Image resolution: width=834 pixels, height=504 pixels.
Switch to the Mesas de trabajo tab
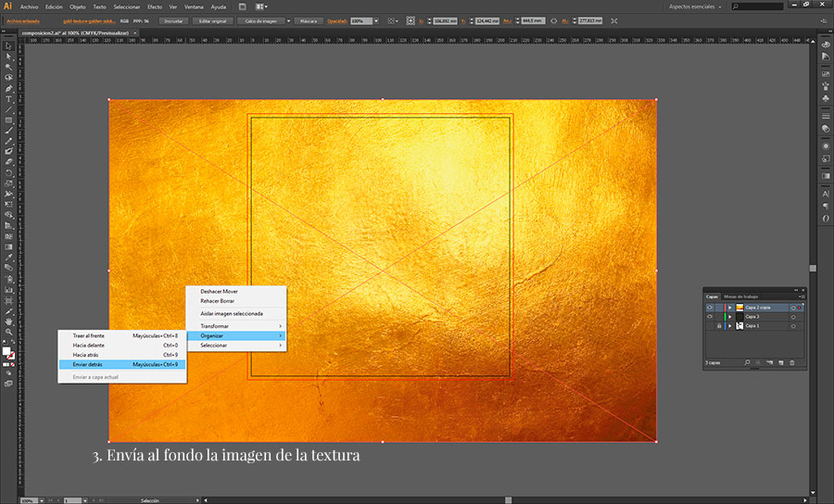click(x=741, y=296)
